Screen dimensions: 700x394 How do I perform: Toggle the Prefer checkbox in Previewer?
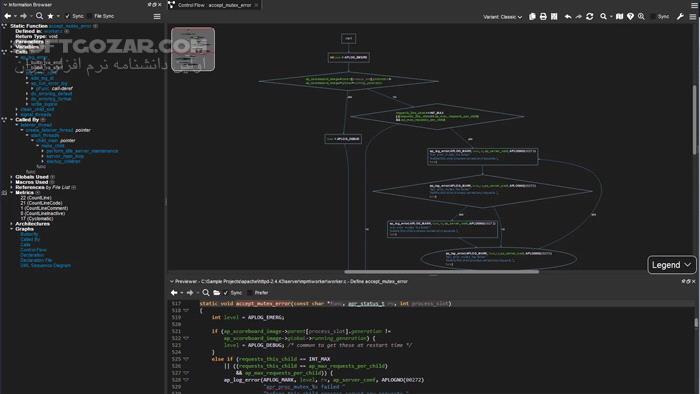(x=250, y=293)
